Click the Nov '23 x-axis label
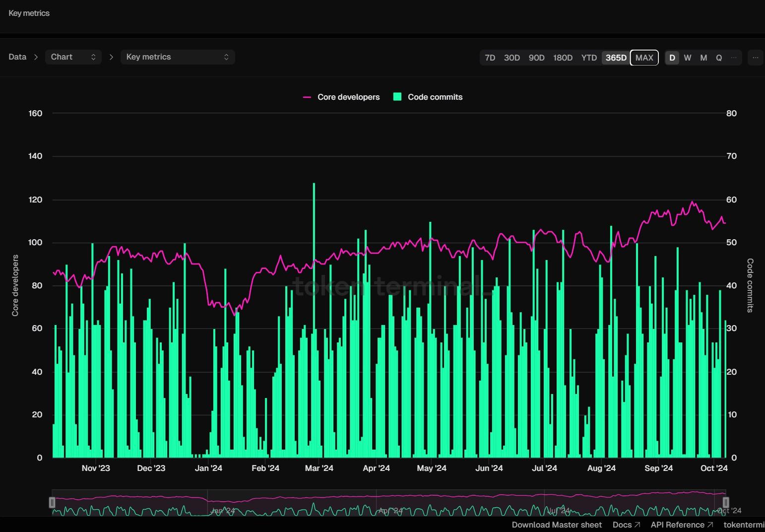The height and width of the screenshot is (532, 765). tap(96, 468)
